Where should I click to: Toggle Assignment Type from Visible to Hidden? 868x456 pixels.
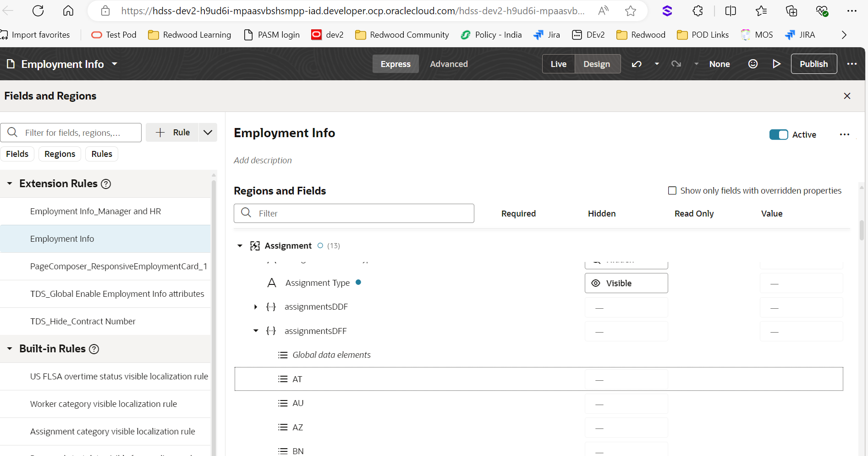coord(626,283)
